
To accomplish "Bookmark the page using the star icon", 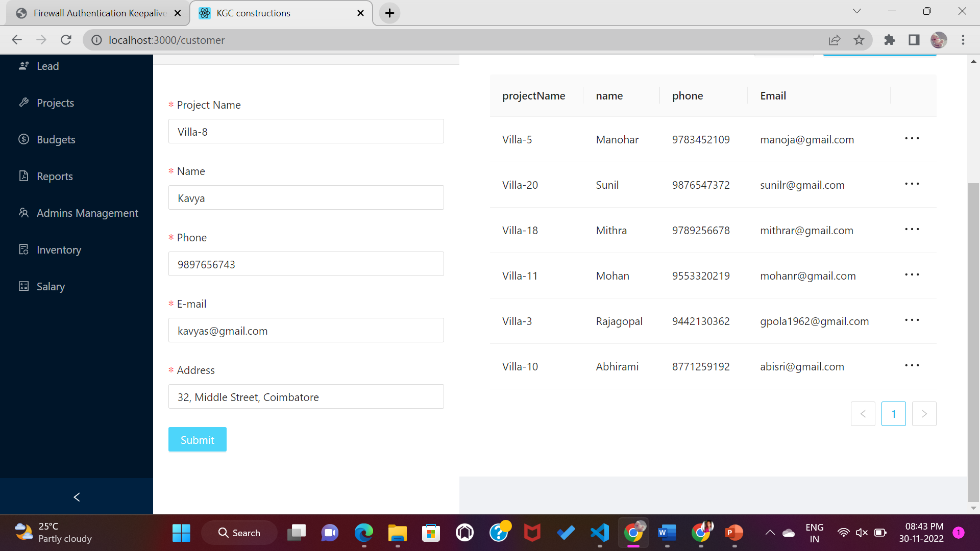I will [x=859, y=40].
